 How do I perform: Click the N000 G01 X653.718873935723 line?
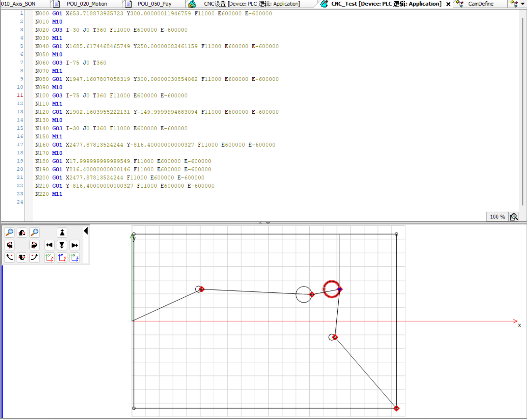point(154,14)
